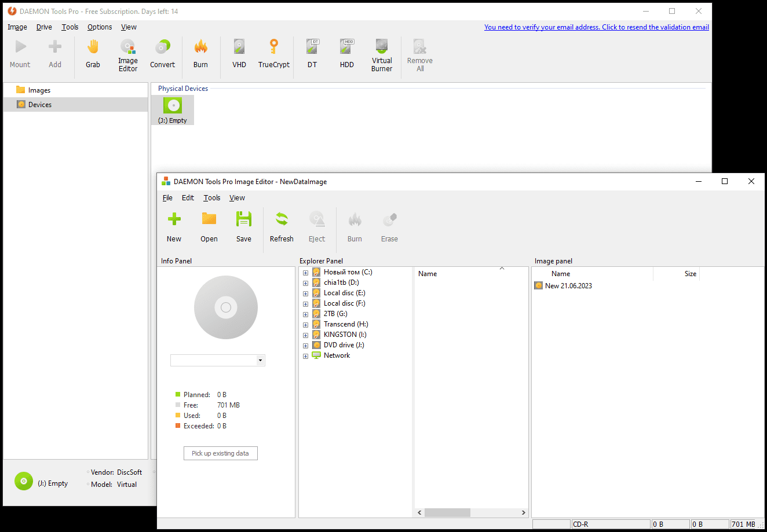Click the Explorer Panel horizontal scrollbar thumb
Viewport: 767px width, 532px height.
coord(447,513)
